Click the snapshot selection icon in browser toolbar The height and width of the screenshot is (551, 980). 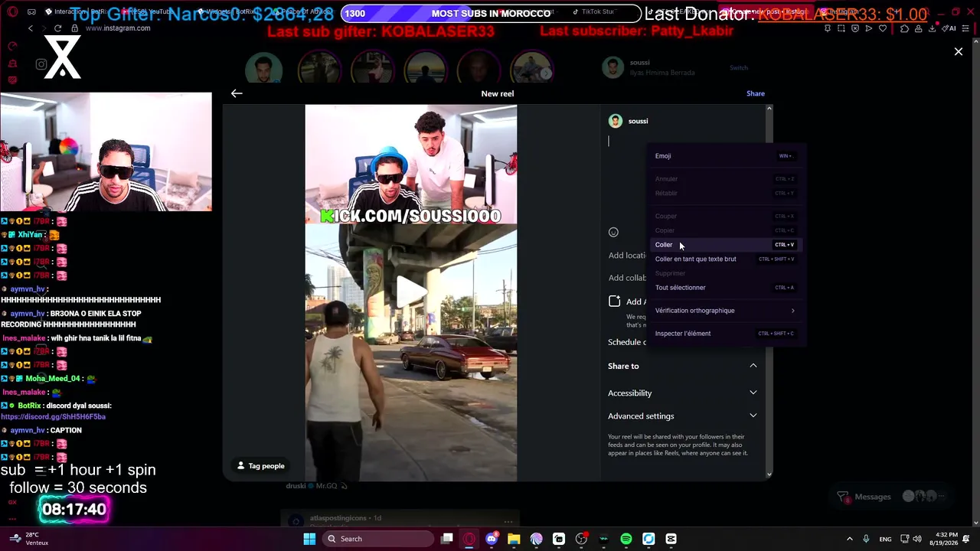click(841, 28)
